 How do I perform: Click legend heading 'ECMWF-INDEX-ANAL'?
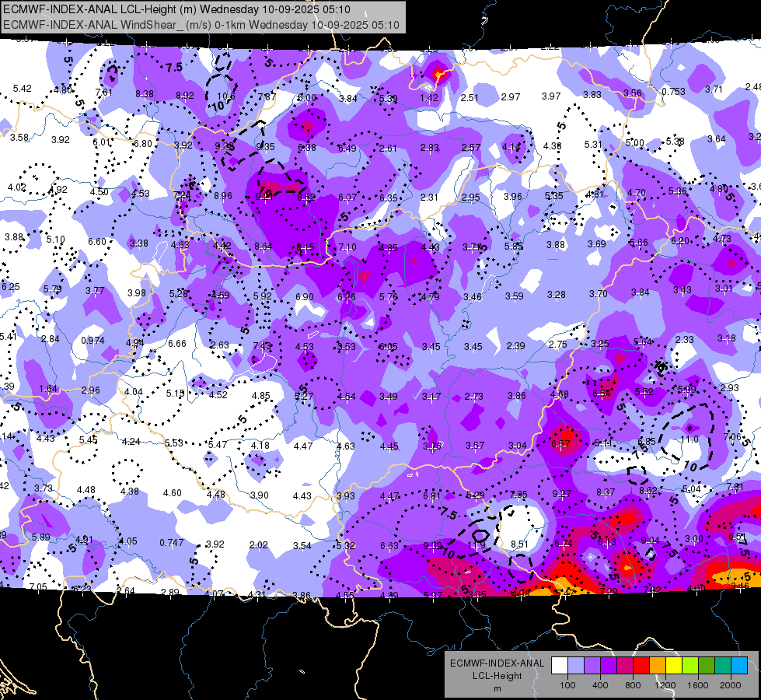tap(497, 663)
